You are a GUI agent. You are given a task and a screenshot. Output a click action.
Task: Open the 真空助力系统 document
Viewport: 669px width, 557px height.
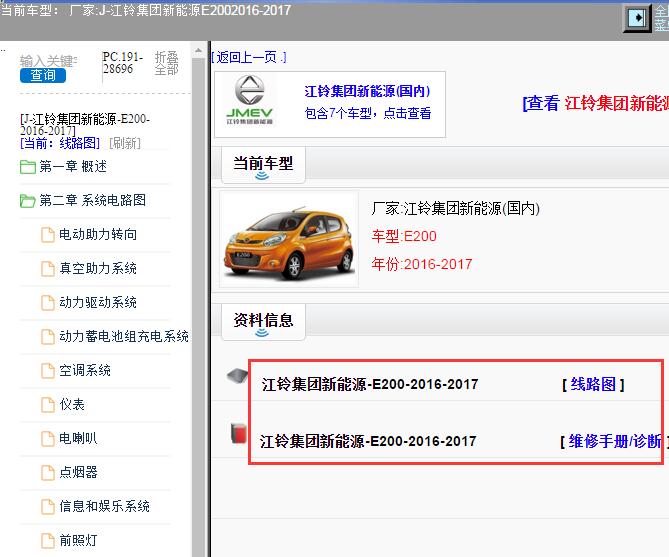pyautogui.click(x=98, y=268)
